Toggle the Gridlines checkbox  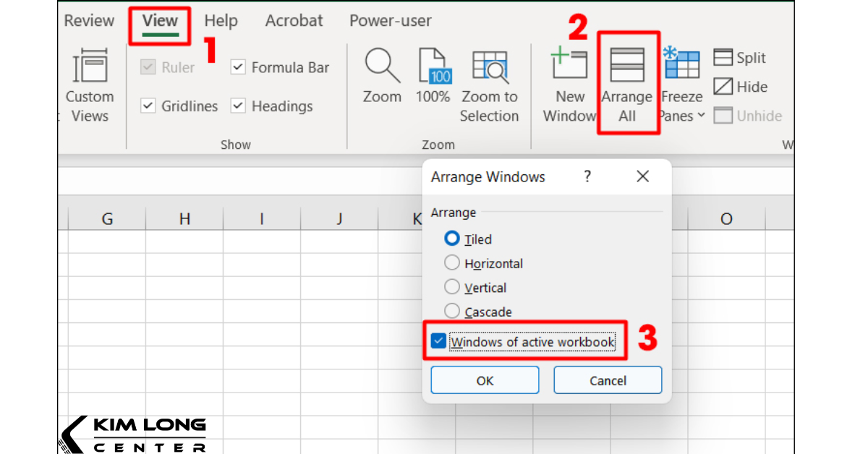click(x=148, y=106)
